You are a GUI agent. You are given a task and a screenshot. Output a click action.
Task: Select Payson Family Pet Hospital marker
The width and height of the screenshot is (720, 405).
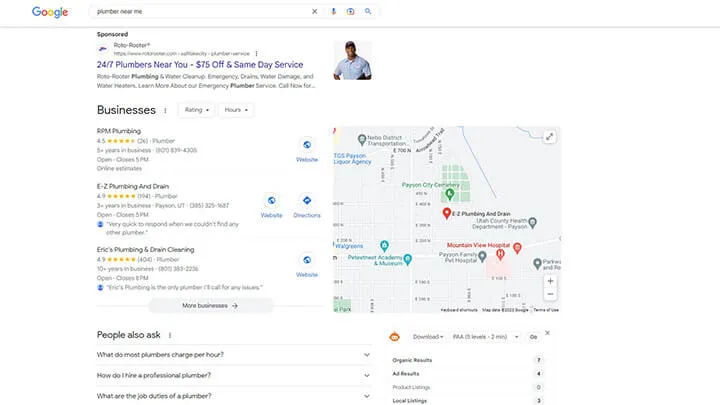point(482,257)
